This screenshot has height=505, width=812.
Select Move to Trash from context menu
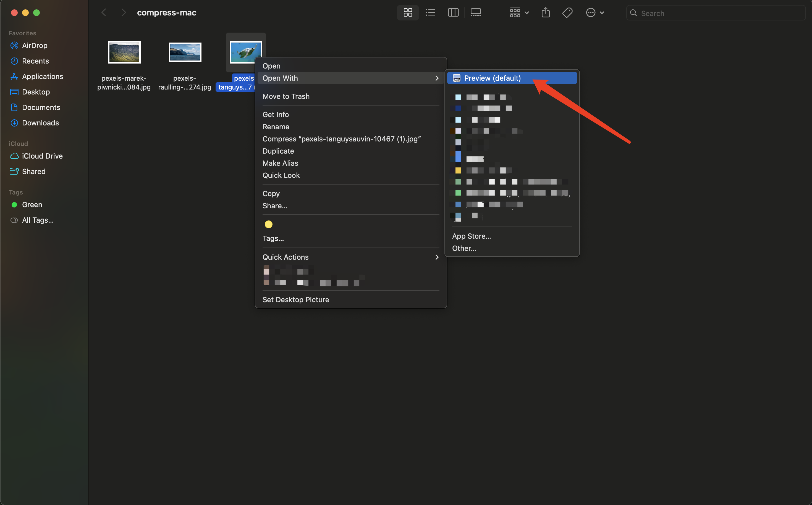286,96
